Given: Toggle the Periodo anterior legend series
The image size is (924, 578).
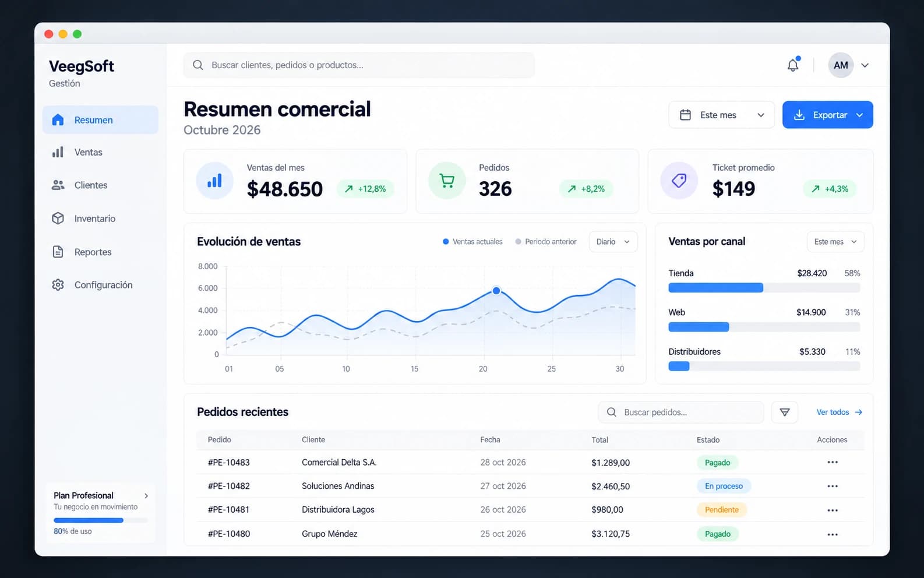Looking at the screenshot, I should point(546,241).
